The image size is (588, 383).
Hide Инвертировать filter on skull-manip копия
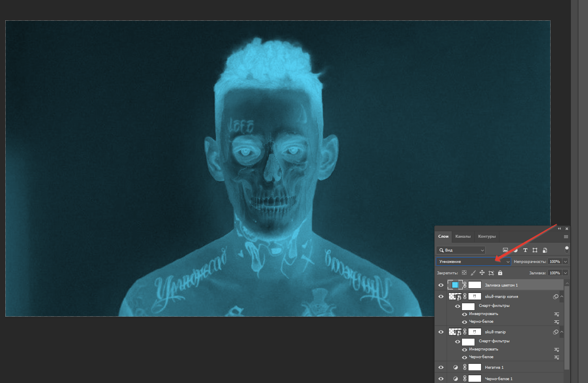coord(464,314)
